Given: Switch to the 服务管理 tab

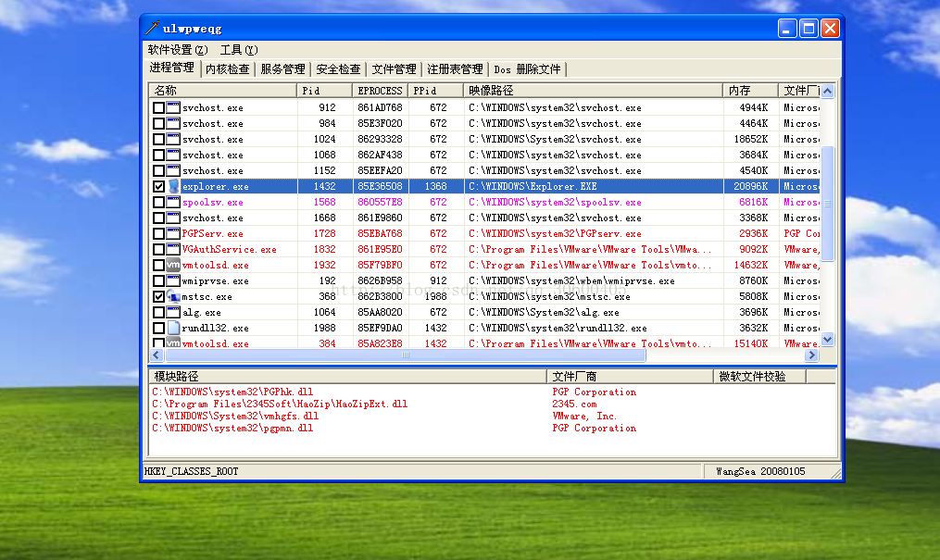Looking at the screenshot, I should pyautogui.click(x=282, y=69).
